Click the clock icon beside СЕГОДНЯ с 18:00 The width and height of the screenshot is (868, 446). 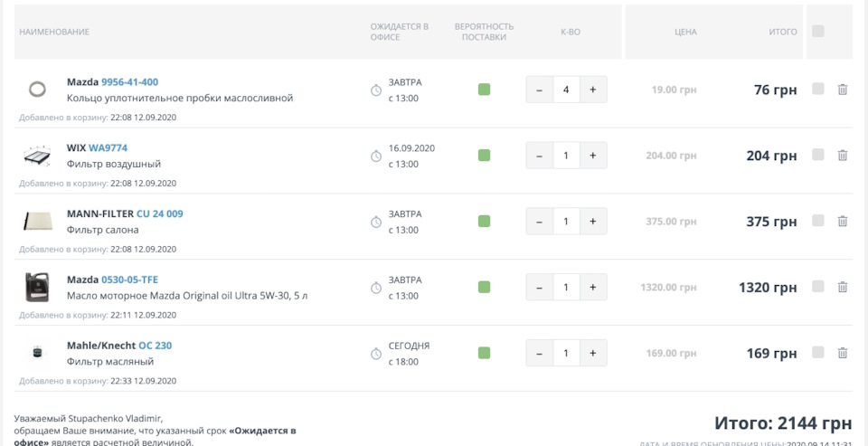pyautogui.click(x=376, y=354)
